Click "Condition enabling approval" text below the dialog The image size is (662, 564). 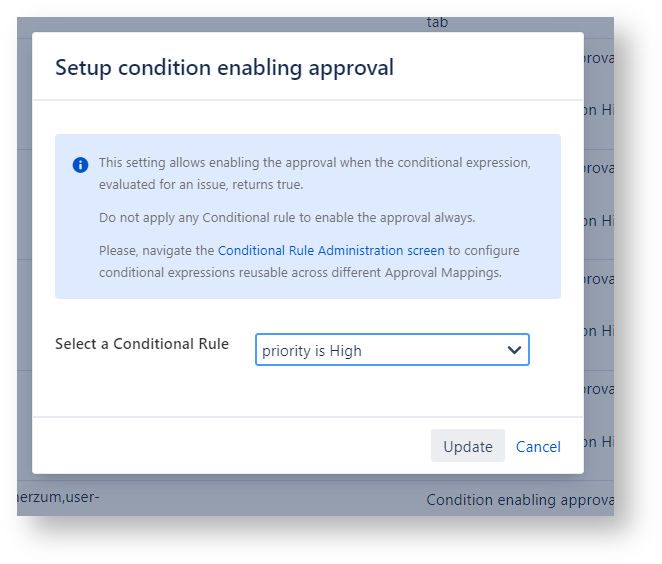point(519,500)
